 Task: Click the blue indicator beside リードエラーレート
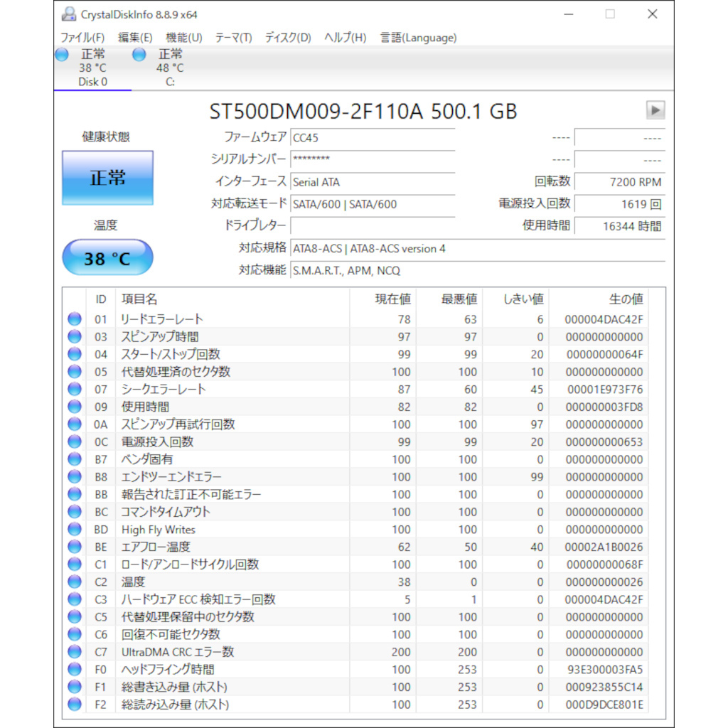click(75, 318)
